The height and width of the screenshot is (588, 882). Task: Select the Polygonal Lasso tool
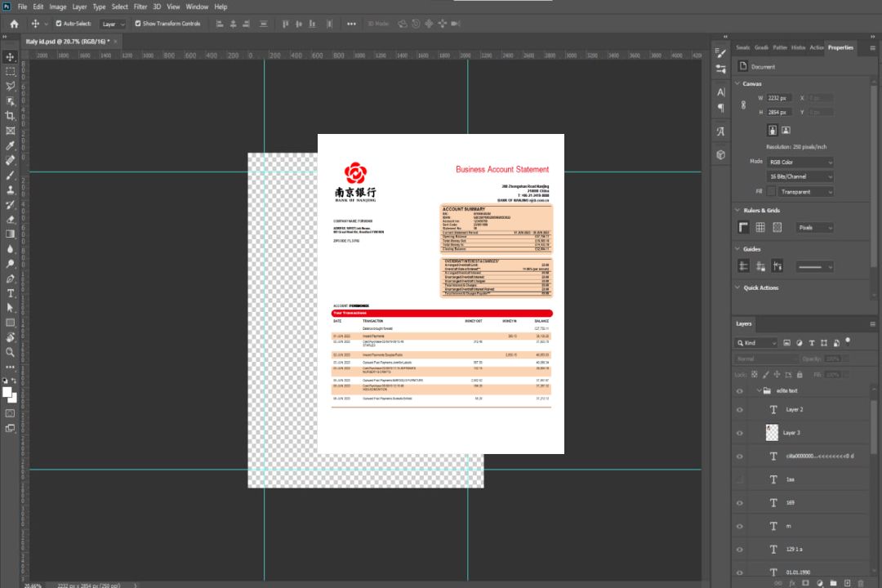pyautogui.click(x=10, y=86)
